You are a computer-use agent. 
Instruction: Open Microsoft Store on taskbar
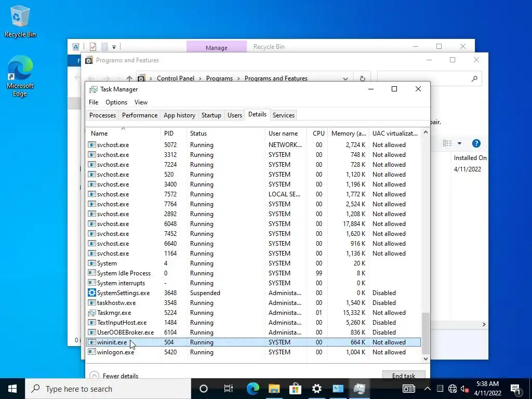295,389
